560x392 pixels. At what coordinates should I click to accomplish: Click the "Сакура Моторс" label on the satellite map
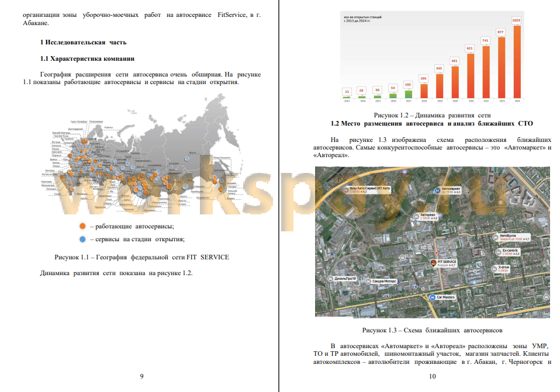click(x=384, y=282)
